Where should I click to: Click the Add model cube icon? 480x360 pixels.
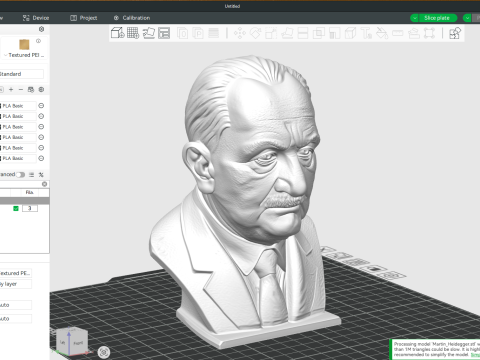[117, 33]
